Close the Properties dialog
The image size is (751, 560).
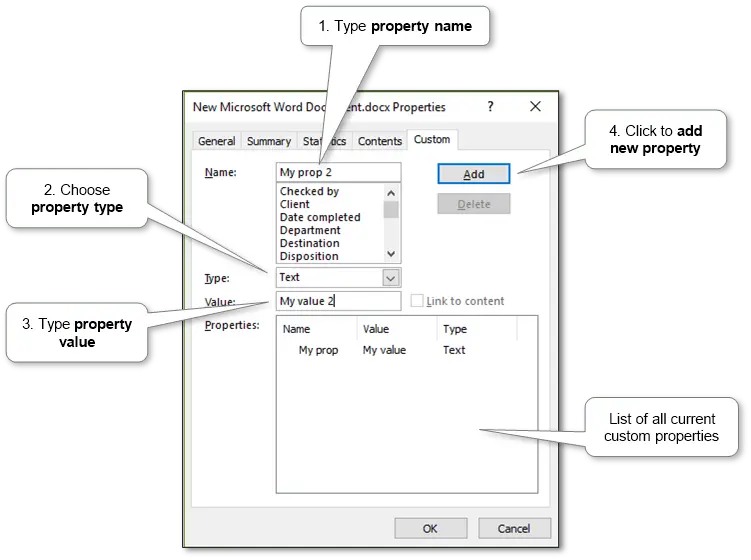pos(535,106)
